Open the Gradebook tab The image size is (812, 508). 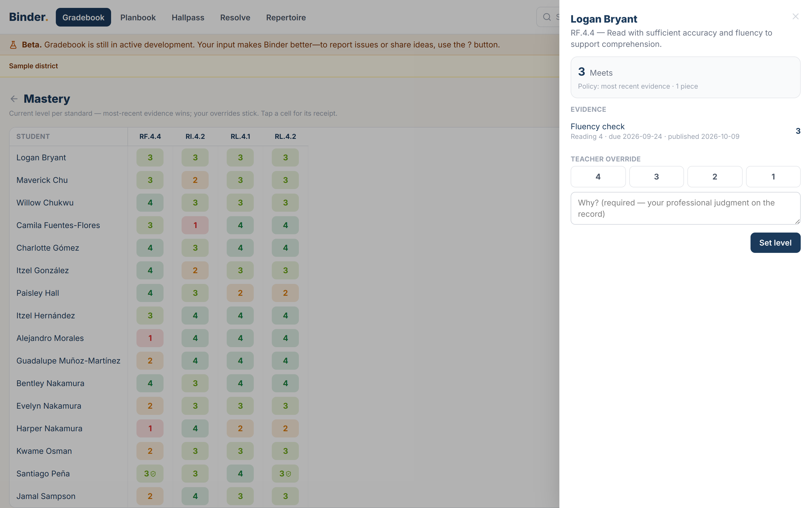(x=83, y=17)
